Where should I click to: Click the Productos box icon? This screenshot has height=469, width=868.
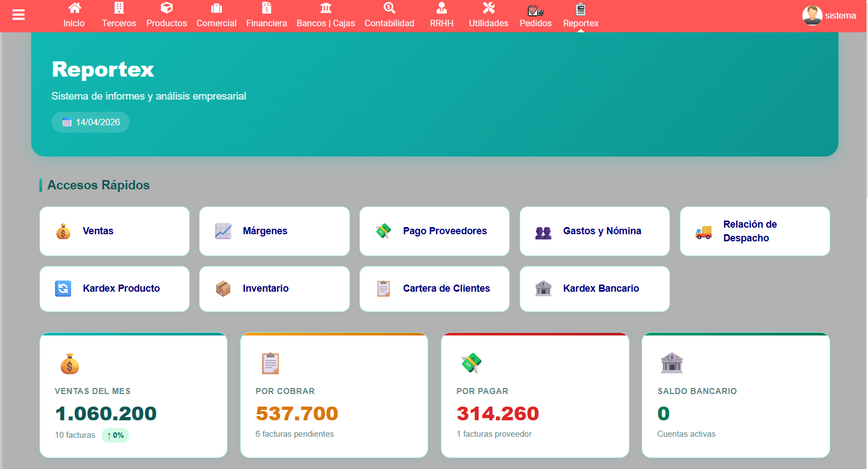pyautogui.click(x=167, y=8)
